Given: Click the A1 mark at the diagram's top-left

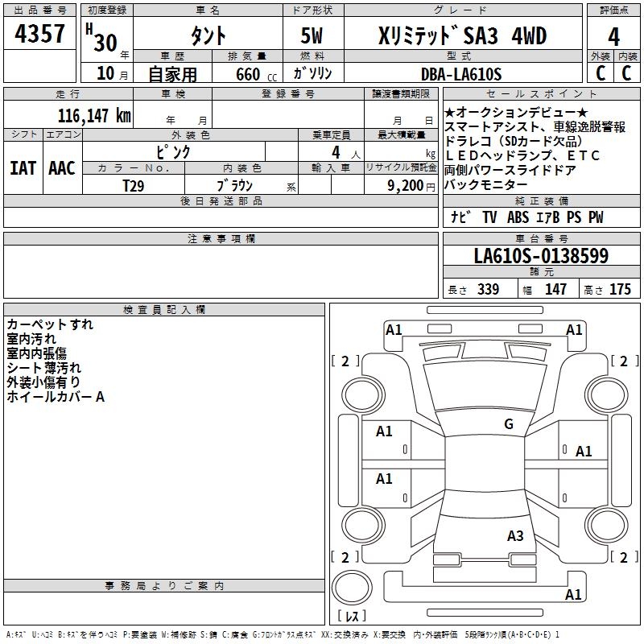Looking at the screenshot, I should point(394,329).
